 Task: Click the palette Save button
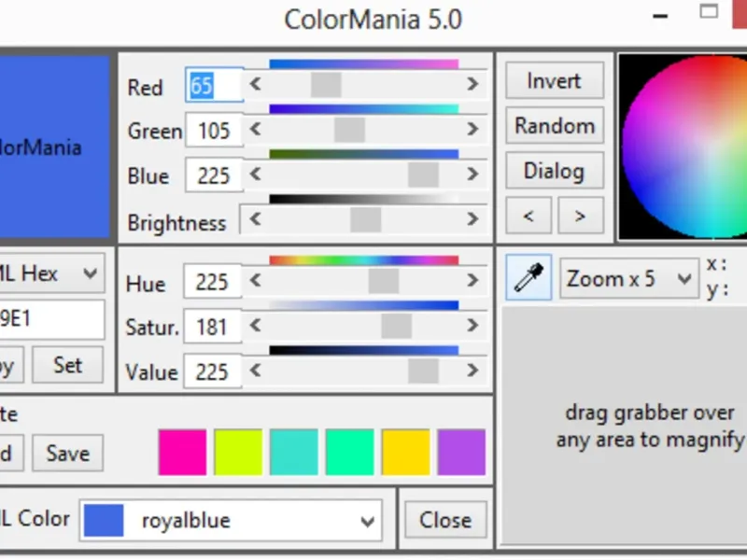tap(67, 454)
